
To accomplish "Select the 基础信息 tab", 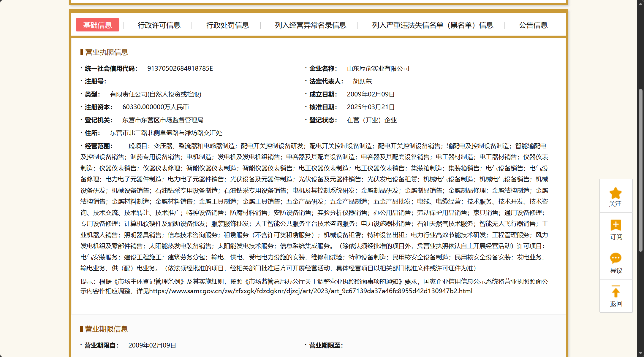I will [97, 25].
